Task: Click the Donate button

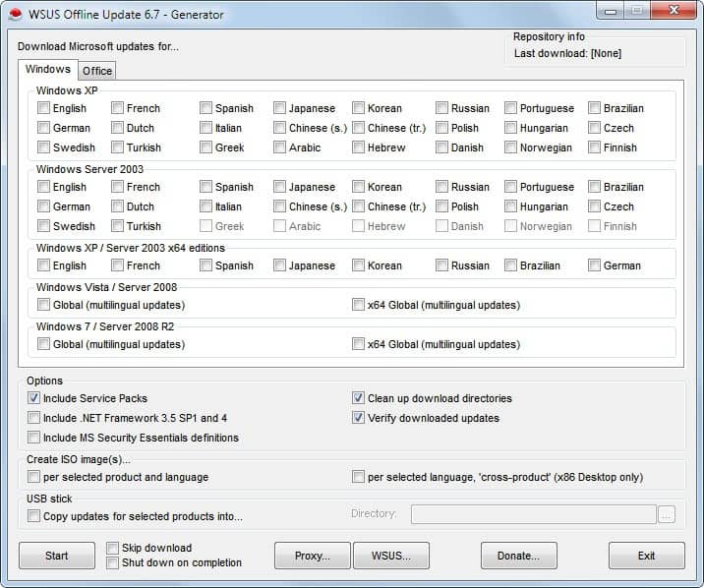Action: [x=518, y=556]
